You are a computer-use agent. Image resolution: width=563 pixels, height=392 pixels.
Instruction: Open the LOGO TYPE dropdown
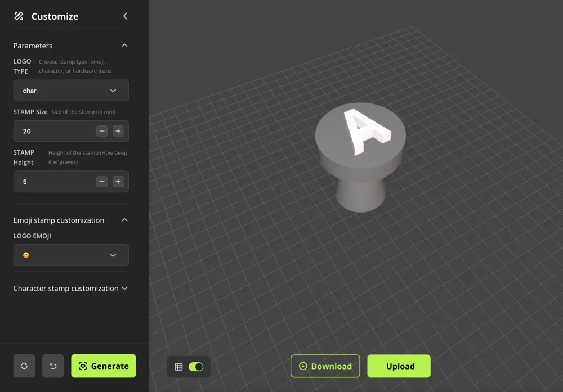71,91
